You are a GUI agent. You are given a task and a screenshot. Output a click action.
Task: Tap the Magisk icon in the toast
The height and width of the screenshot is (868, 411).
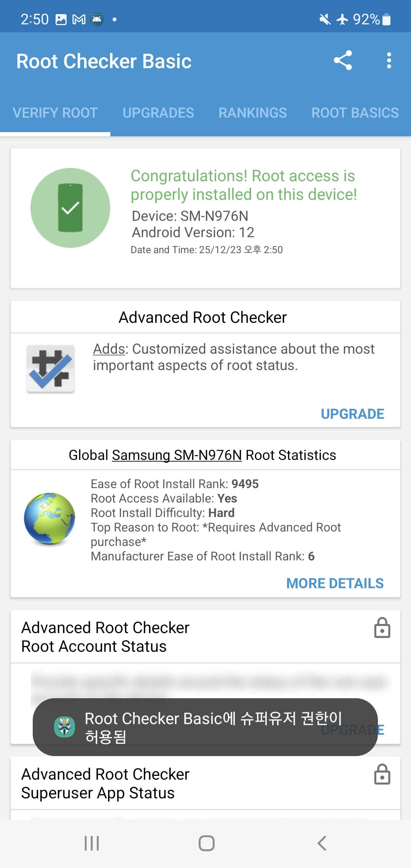(65, 727)
